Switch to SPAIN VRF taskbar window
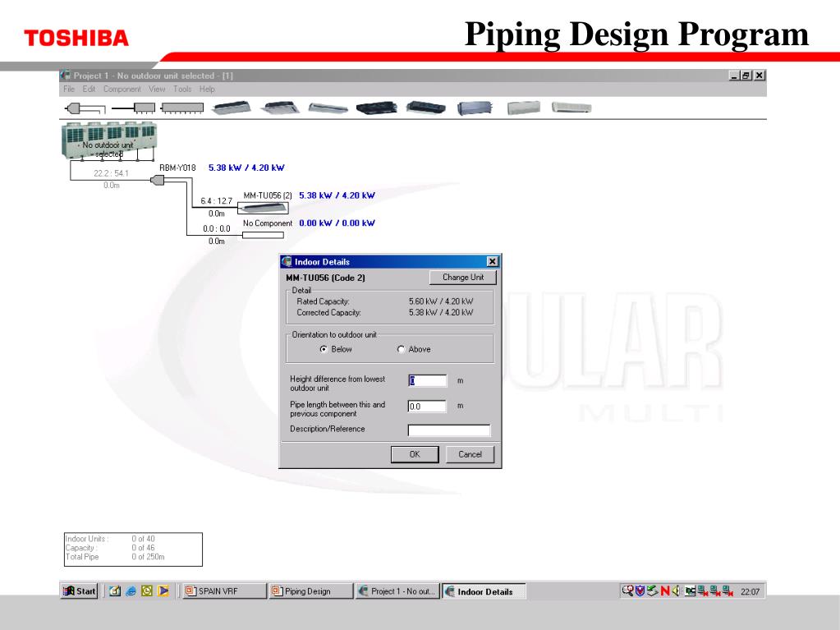840x630 pixels. click(224, 591)
